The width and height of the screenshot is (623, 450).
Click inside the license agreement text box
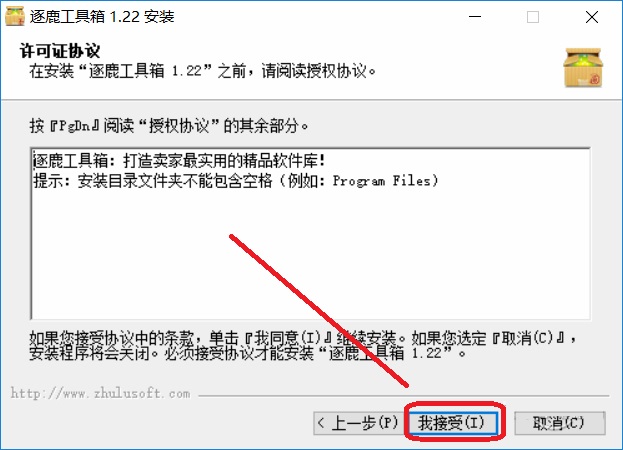coord(310,233)
